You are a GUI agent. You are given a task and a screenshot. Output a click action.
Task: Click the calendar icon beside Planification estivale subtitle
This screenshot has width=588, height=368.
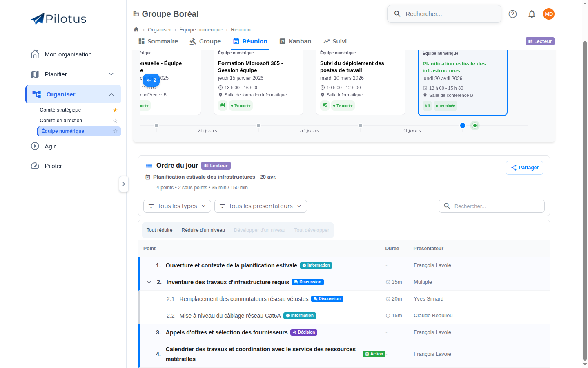click(x=148, y=177)
